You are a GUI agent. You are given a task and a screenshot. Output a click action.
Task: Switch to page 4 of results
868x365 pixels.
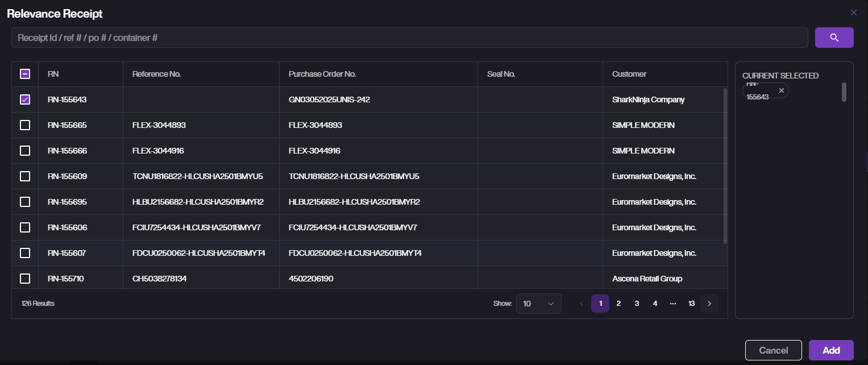pyautogui.click(x=655, y=304)
